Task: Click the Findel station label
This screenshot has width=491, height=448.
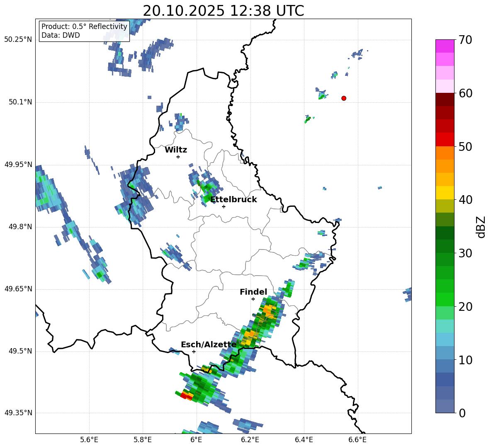Action: tap(253, 292)
